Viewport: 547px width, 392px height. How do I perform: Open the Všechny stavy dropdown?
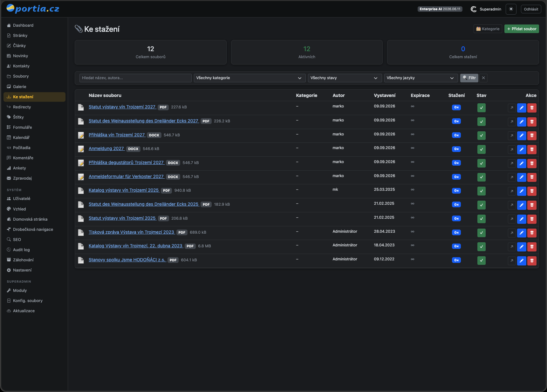click(x=345, y=78)
